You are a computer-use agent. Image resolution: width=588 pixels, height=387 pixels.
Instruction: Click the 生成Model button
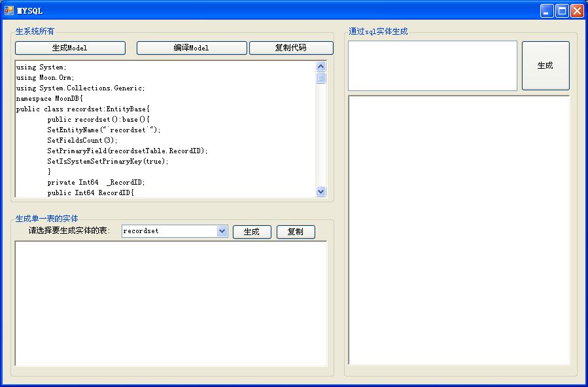click(70, 48)
